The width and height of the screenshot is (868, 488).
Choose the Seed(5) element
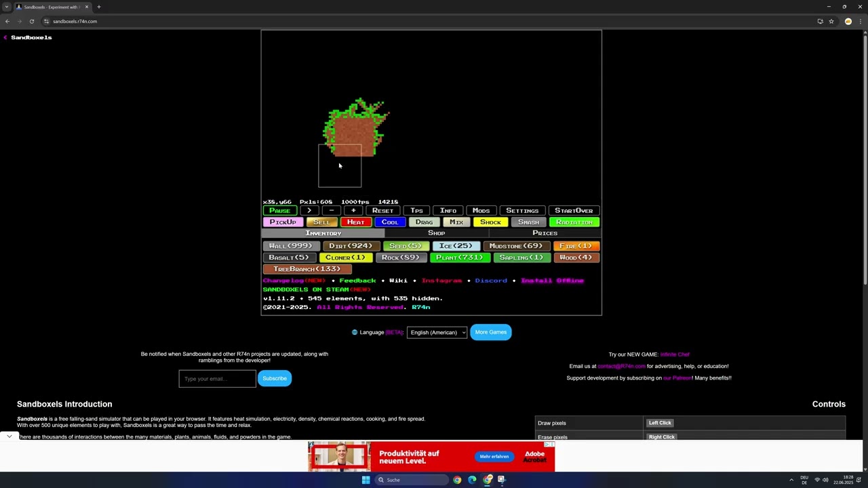(x=406, y=246)
